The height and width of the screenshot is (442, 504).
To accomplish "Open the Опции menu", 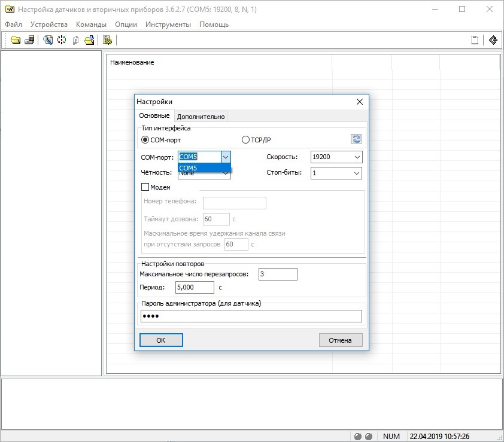I will tap(126, 25).
